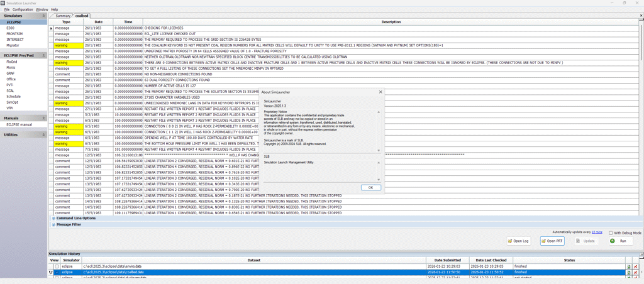Open the Configuration menu
Screen dimensions: 644x284
(23, 10)
